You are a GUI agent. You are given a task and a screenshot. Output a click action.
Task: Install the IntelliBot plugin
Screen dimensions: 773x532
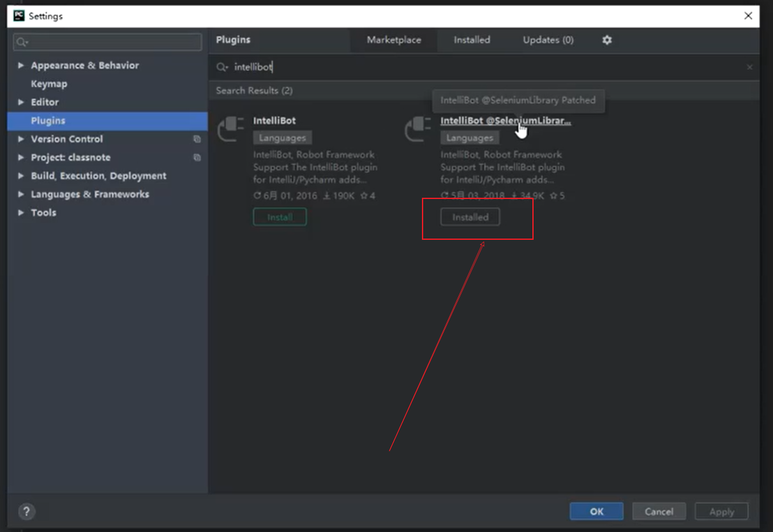pyautogui.click(x=280, y=217)
